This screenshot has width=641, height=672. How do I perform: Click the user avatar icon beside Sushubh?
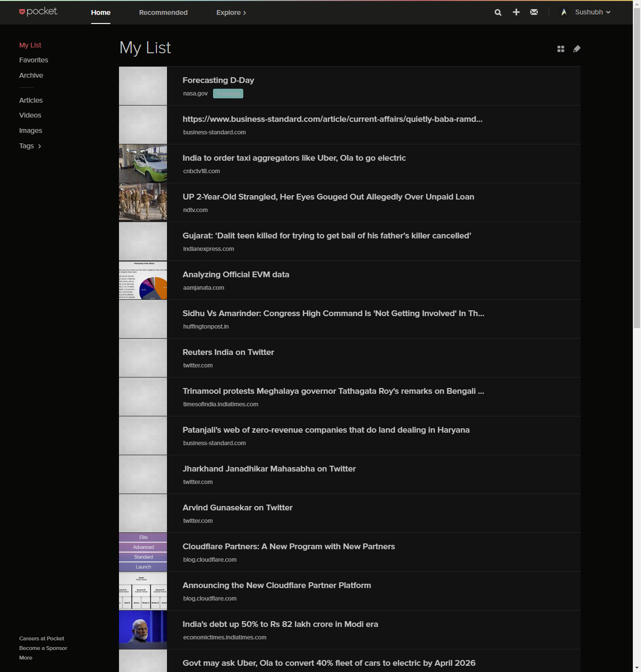click(564, 12)
